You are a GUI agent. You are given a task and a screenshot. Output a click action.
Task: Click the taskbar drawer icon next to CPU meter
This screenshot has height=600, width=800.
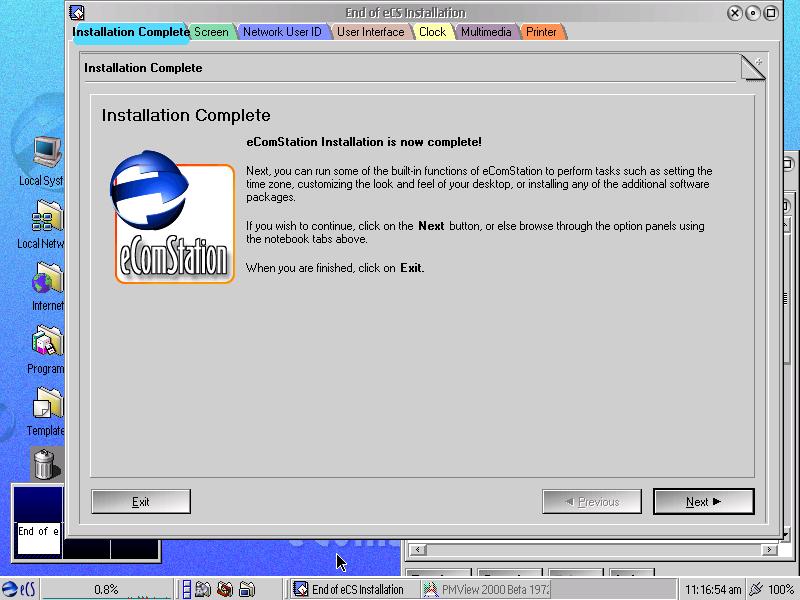click(x=186, y=589)
